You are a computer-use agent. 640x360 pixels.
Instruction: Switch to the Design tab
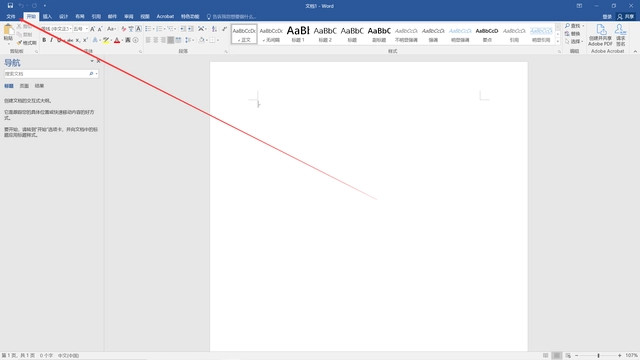point(63,16)
